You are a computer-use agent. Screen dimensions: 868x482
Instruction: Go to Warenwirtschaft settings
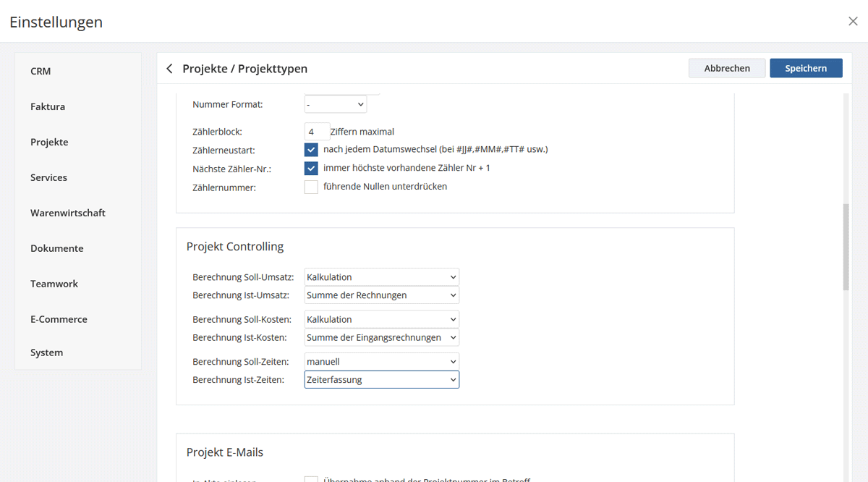coord(68,213)
